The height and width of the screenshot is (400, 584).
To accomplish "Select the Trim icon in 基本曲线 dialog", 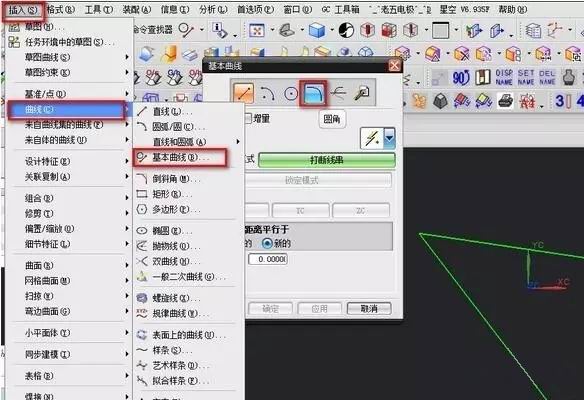I will (x=339, y=93).
